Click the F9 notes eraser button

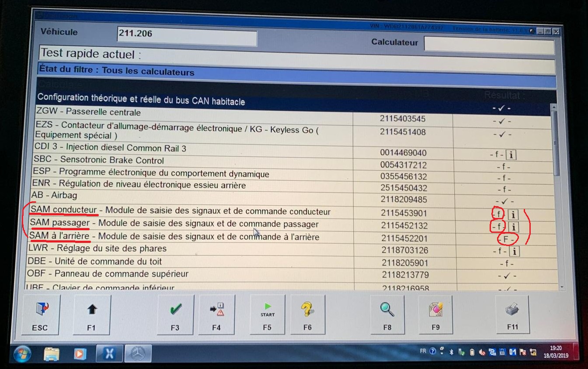click(435, 314)
